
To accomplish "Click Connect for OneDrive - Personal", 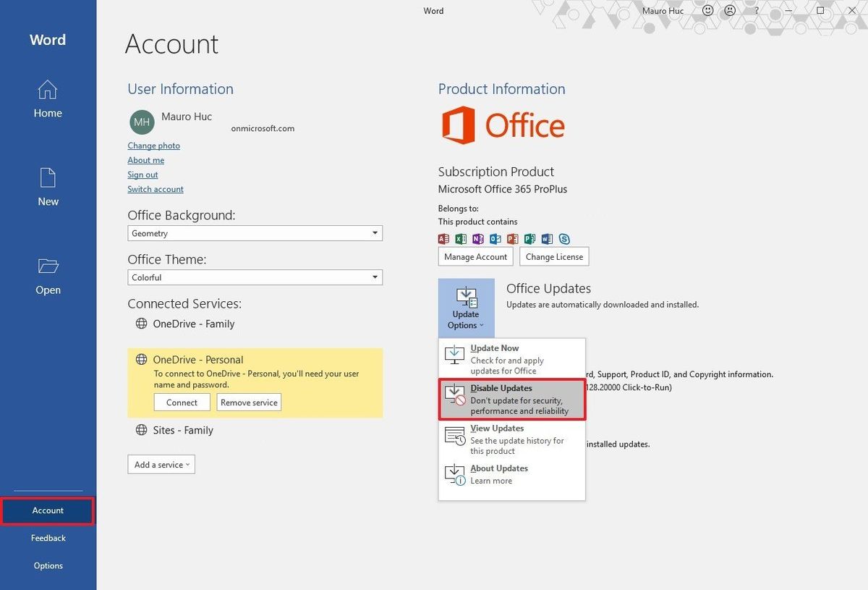I will point(182,402).
